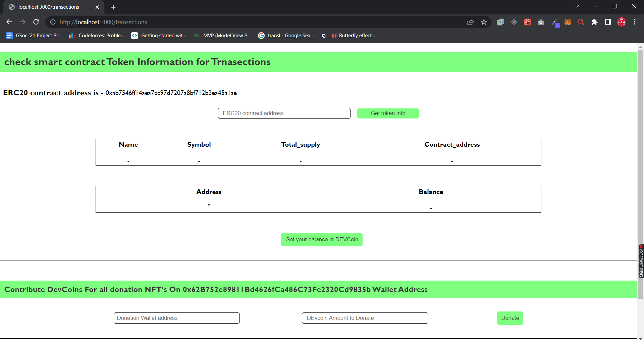Click the pen extension icon with purple badge
The height and width of the screenshot is (340, 644).
555,22
